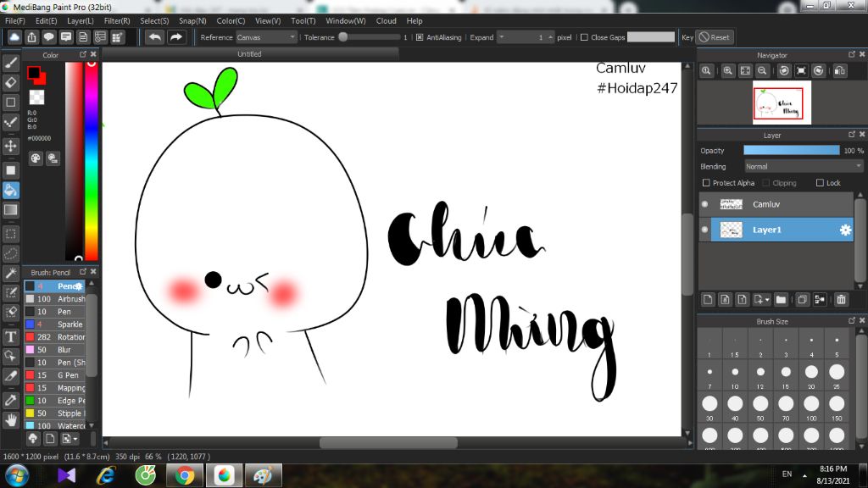Select the Move tool

10,146
